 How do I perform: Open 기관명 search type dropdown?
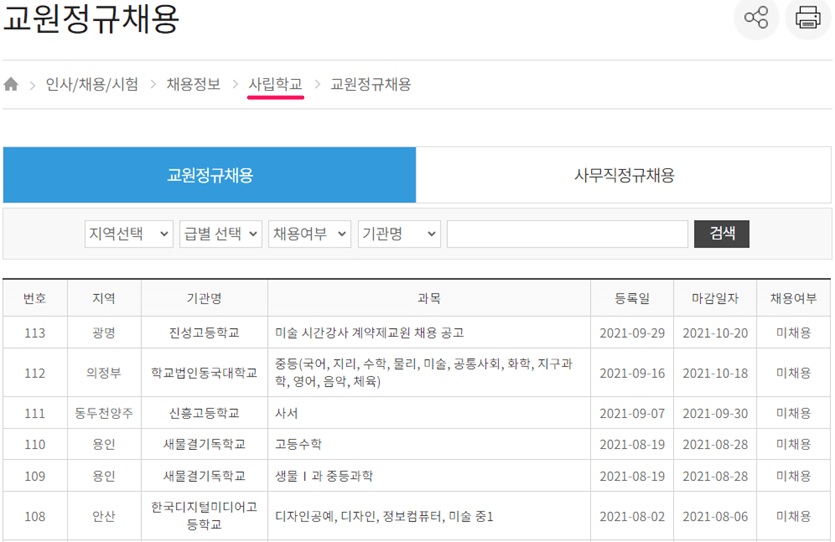pyautogui.click(x=399, y=234)
